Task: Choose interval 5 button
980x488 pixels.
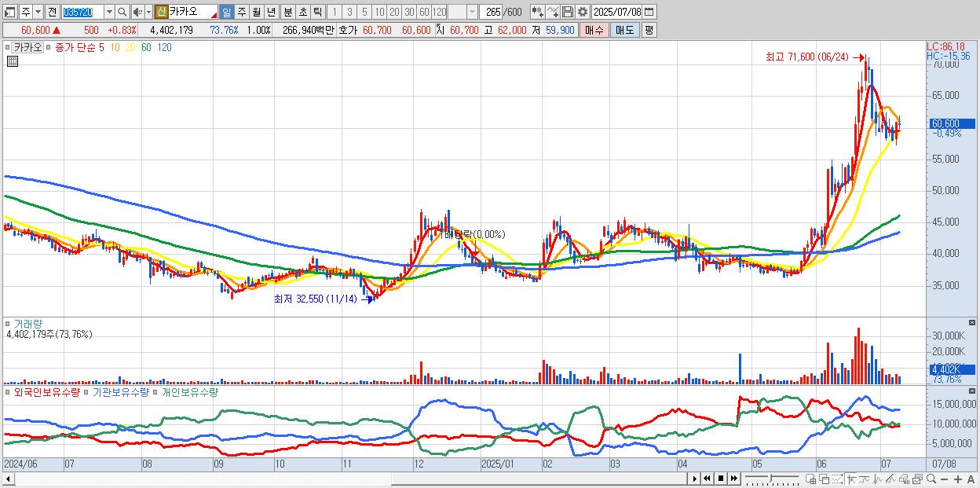Action: pos(364,12)
